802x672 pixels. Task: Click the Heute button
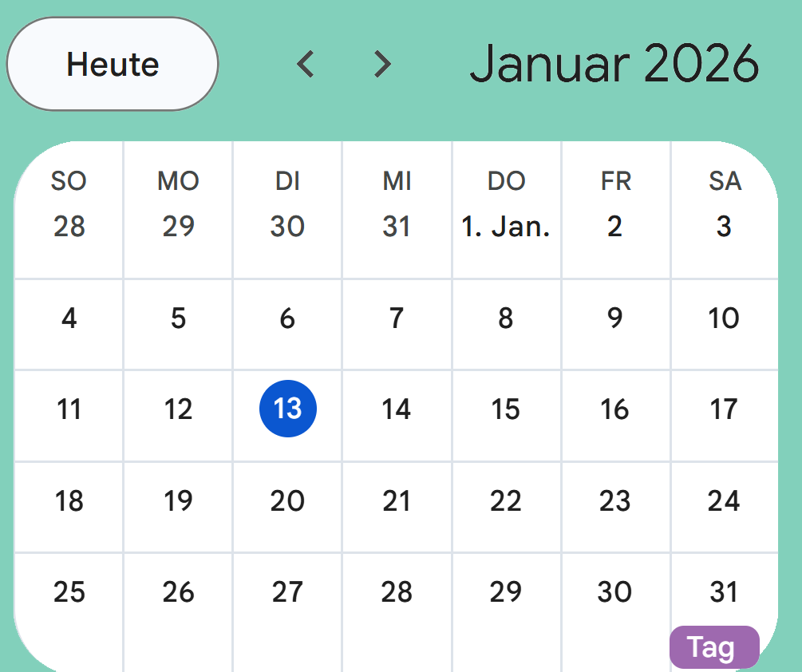click(113, 64)
